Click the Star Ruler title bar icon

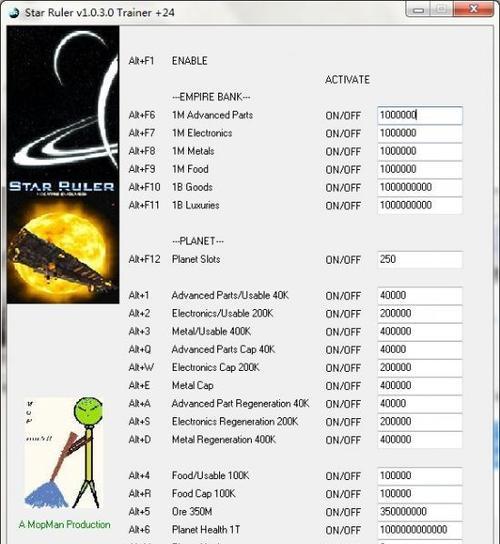click(14, 13)
